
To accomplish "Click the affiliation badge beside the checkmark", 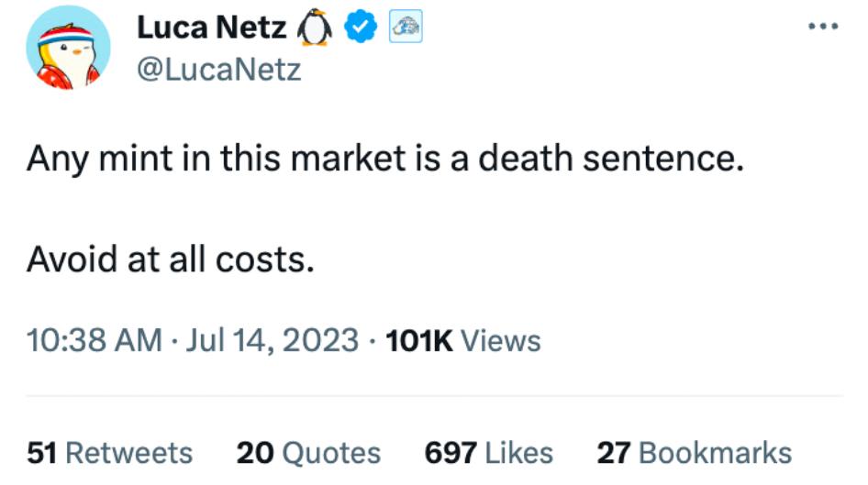I will point(406,30).
